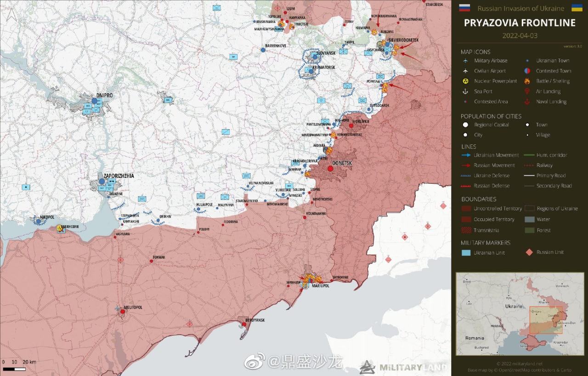The image size is (588, 376).
Task: Click the Battle / Shelling legend icon
Action: point(527,81)
